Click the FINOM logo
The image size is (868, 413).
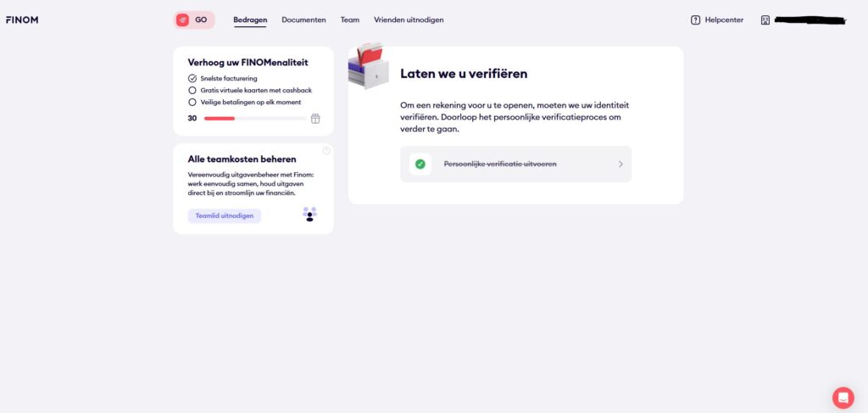22,20
